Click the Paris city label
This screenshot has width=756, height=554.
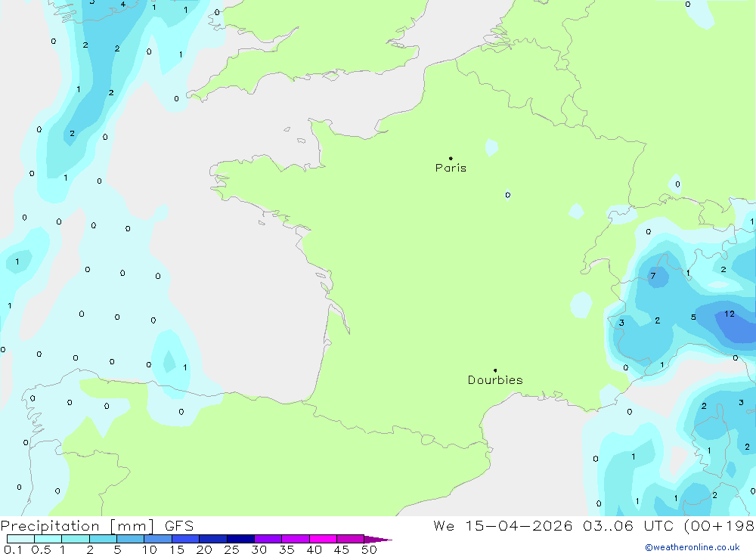pyautogui.click(x=451, y=168)
